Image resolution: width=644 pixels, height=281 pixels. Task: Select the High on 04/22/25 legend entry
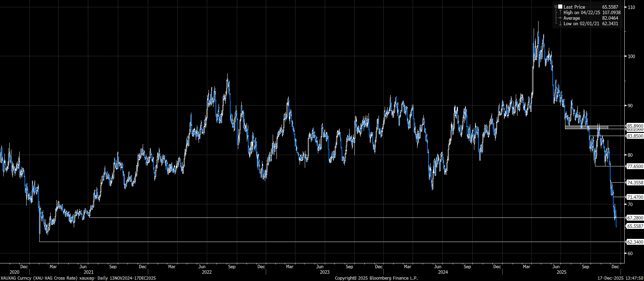click(x=582, y=12)
